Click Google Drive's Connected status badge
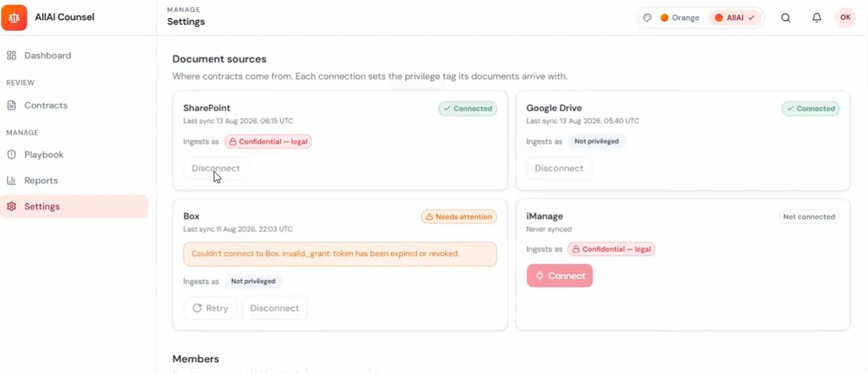 click(x=811, y=108)
